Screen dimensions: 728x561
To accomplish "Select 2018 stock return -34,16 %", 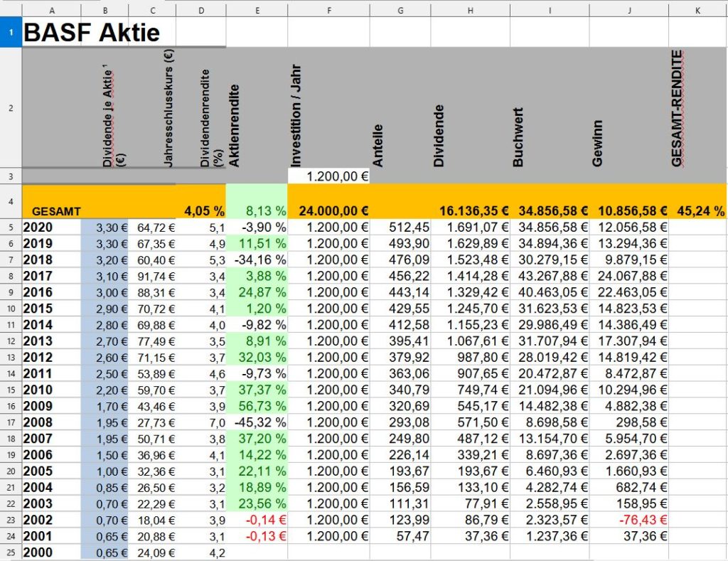I will [257, 260].
